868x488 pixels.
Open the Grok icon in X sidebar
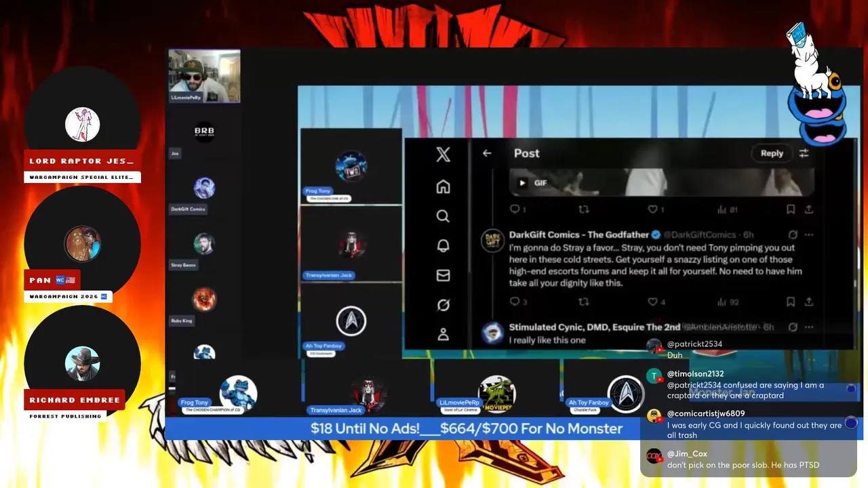pos(443,305)
